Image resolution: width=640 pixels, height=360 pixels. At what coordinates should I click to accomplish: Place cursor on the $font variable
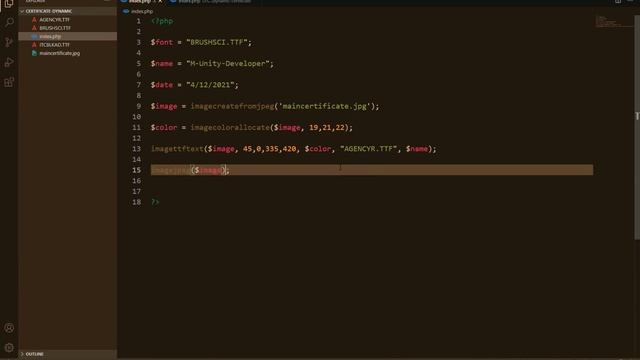point(162,42)
